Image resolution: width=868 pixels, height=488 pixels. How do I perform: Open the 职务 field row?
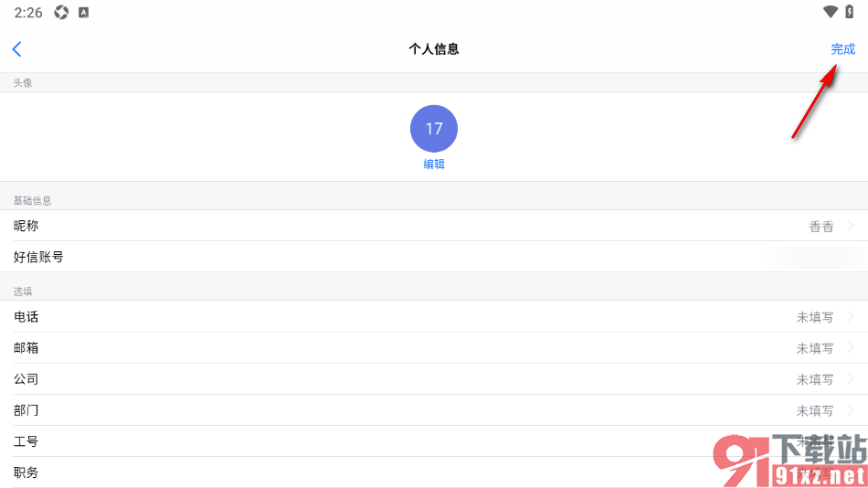pyautogui.click(x=434, y=472)
